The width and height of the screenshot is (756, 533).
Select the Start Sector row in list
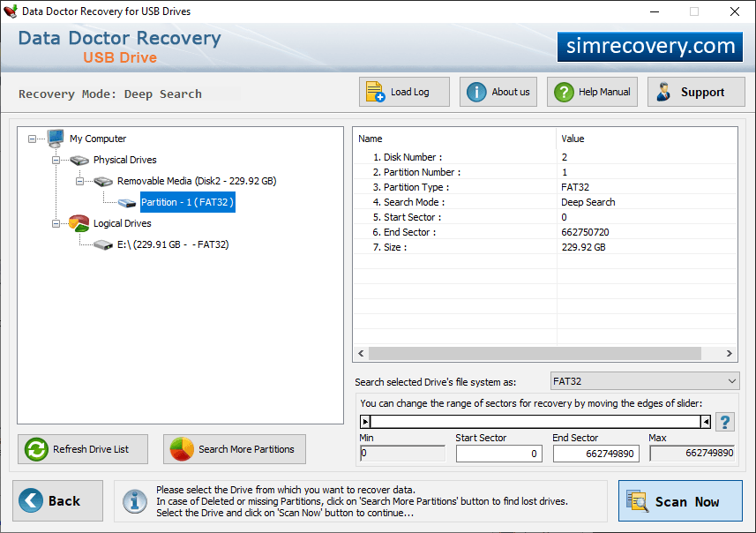coord(545,217)
